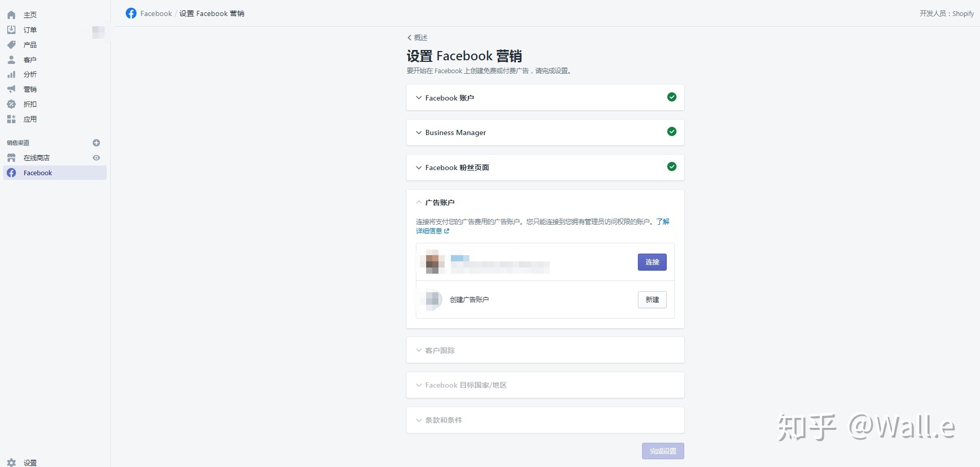The image size is (980, 467).
Task: Expand the Facebook 粉丝页面 section
Action: coord(545,168)
